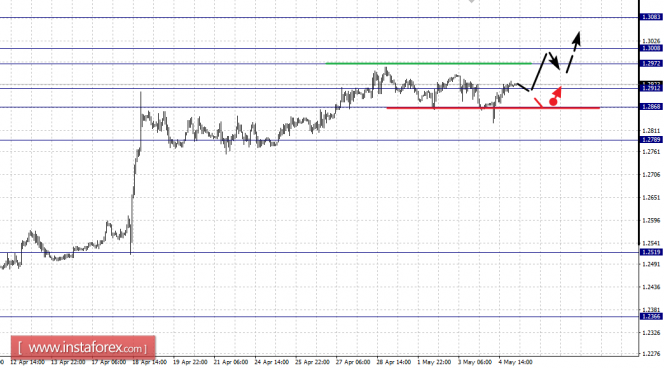Select the 1.2366 price level label

click(651, 316)
